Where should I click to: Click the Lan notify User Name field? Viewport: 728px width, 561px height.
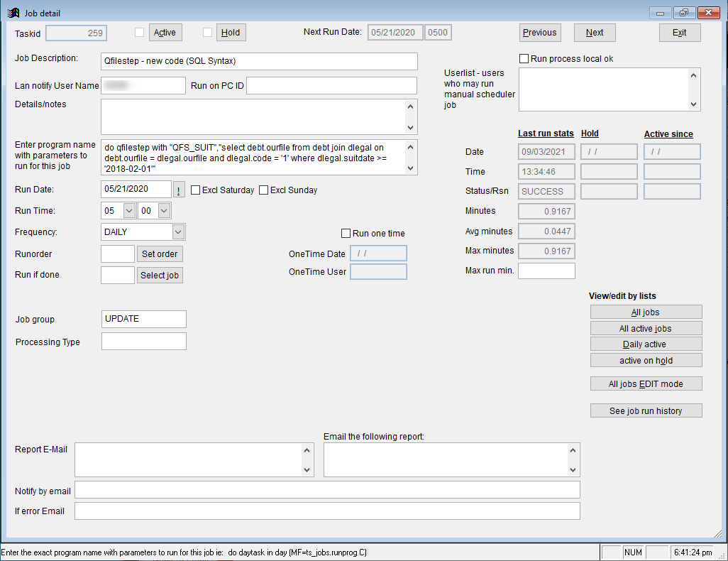click(x=143, y=85)
